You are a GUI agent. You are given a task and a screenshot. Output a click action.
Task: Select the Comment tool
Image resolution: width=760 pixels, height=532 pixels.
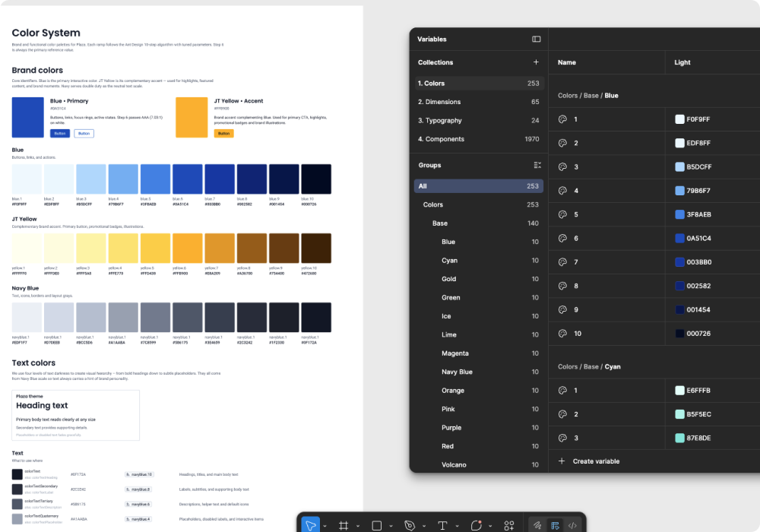[x=476, y=525]
